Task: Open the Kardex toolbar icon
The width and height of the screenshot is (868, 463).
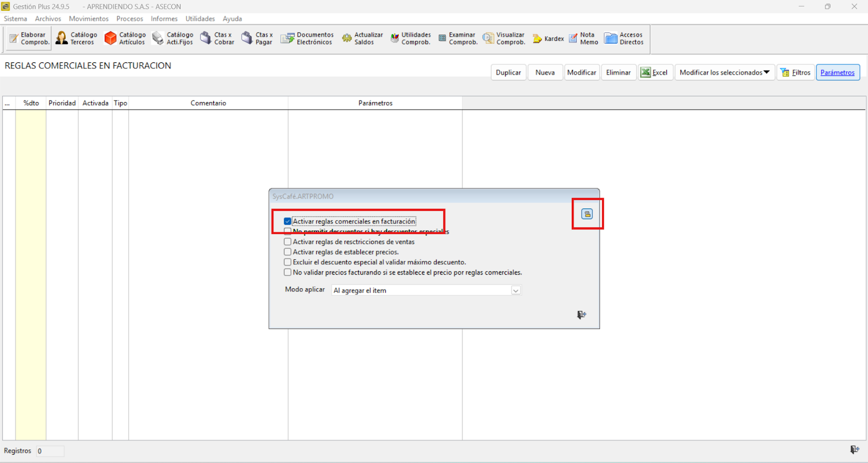Action: 548,39
